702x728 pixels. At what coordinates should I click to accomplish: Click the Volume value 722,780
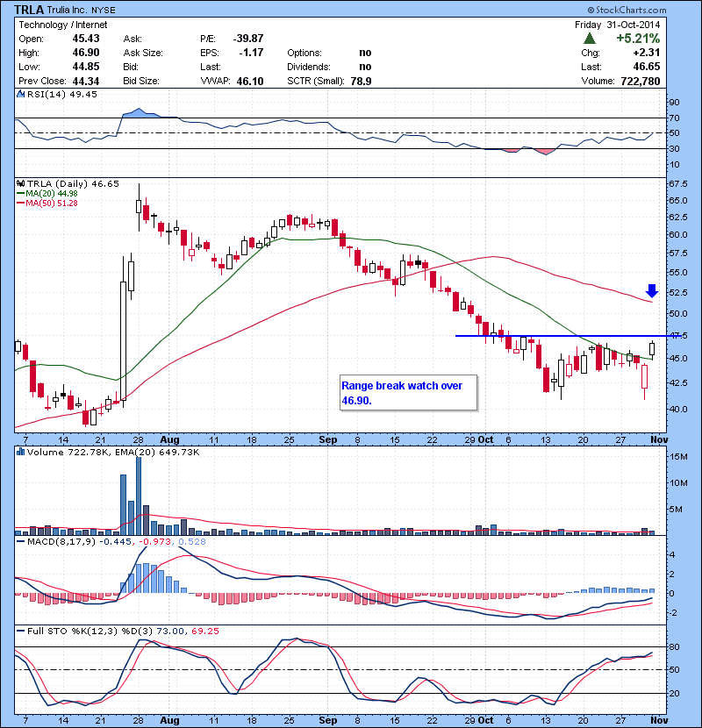click(x=641, y=82)
